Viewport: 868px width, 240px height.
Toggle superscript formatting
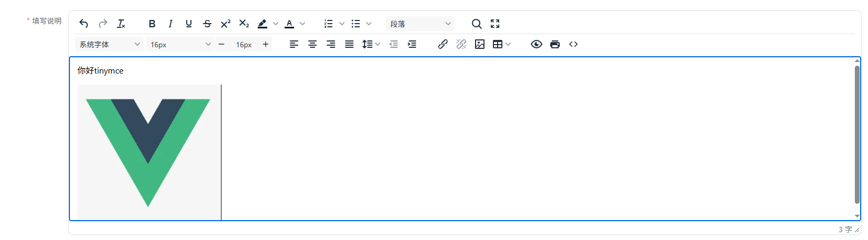pos(226,24)
